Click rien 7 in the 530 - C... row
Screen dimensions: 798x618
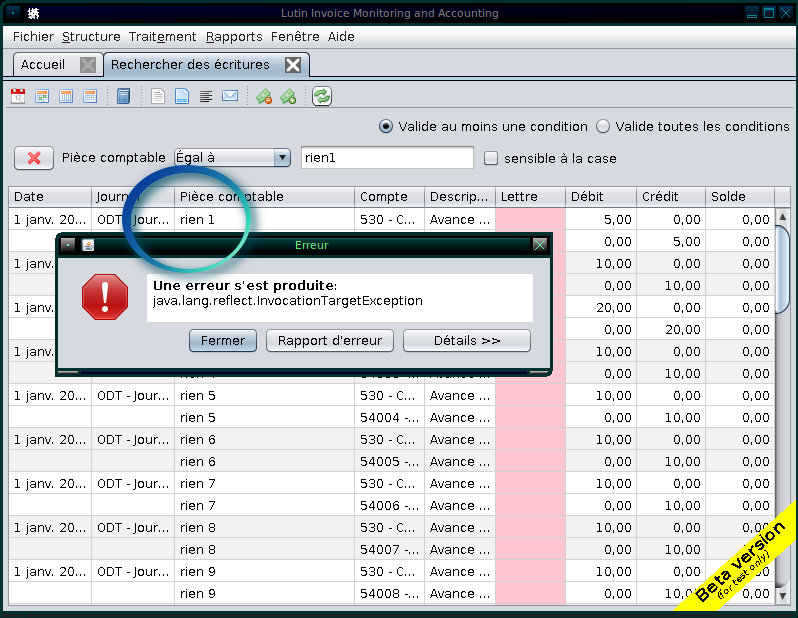click(x=264, y=484)
